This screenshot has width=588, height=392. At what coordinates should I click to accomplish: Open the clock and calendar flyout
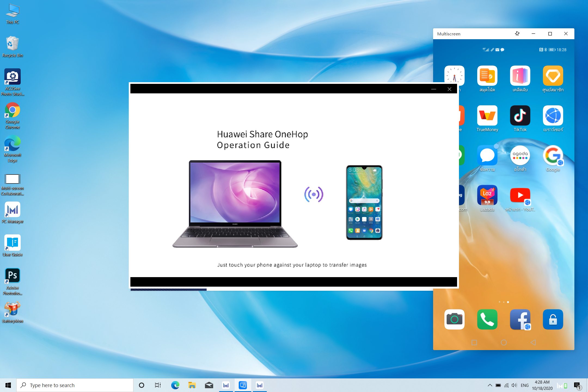click(542, 385)
